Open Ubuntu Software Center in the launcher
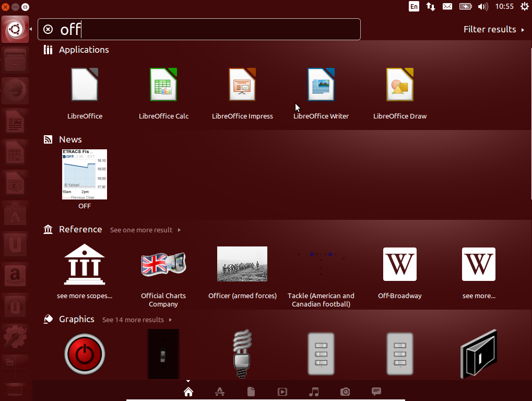This screenshot has height=401, width=532. (x=15, y=214)
